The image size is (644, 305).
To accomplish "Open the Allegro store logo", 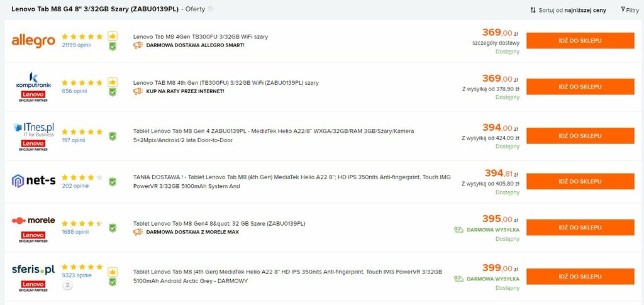I will (33, 41).
